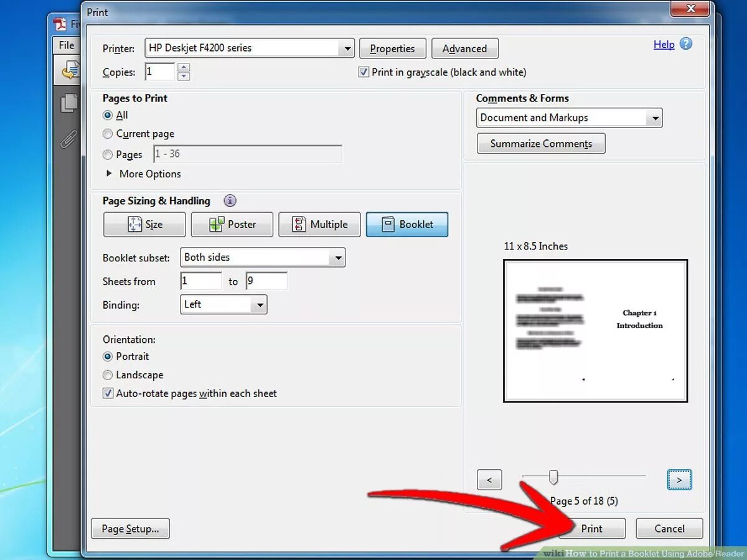Choose the Poster sizing option

tap(232, 225)
